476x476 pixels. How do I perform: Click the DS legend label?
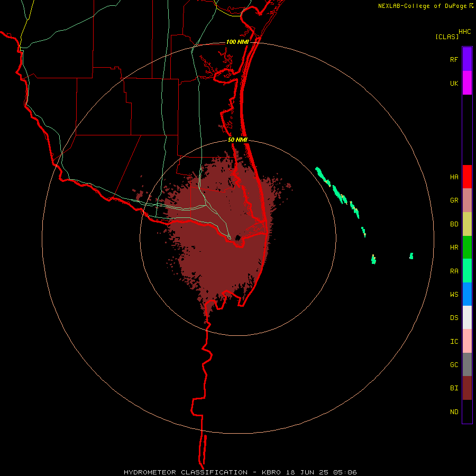(x=454, y=317)
